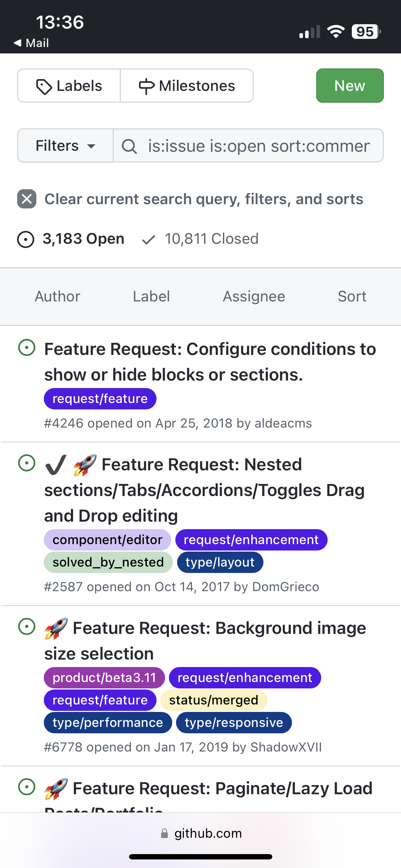The height and width of the screenshot is (868, 401).
Task: Click the search magnifier icon
Action: pyautogui.click(x=129, y=146)
